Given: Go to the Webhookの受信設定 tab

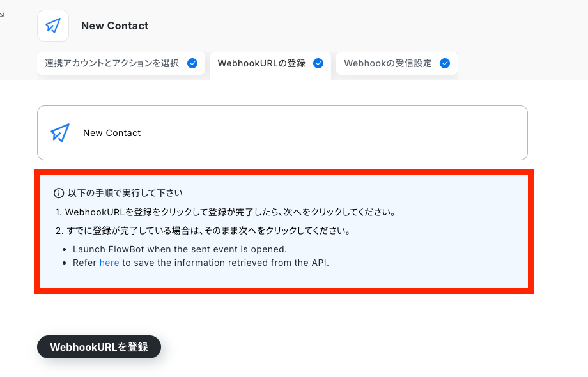Looking at the screenshot, I should [x=397, y=63].
